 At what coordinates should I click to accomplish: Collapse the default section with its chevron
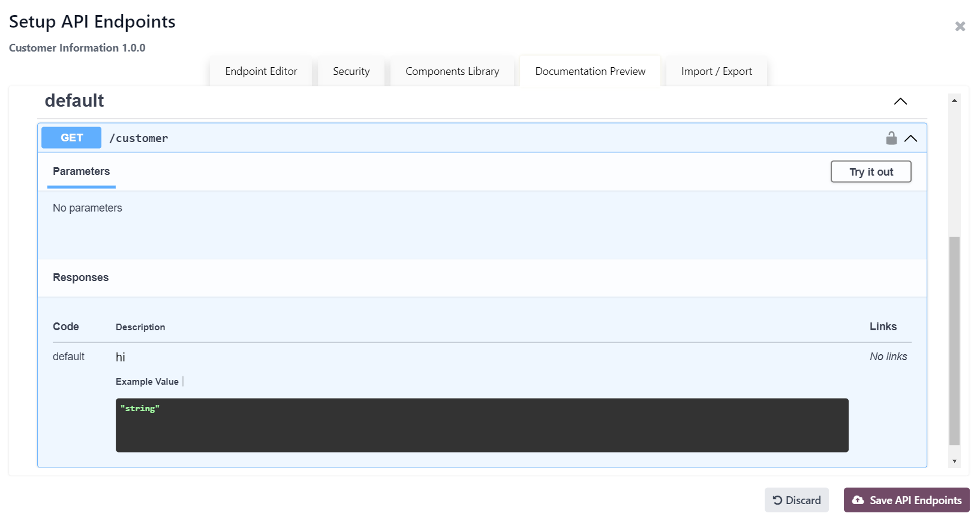click(900, 101)
